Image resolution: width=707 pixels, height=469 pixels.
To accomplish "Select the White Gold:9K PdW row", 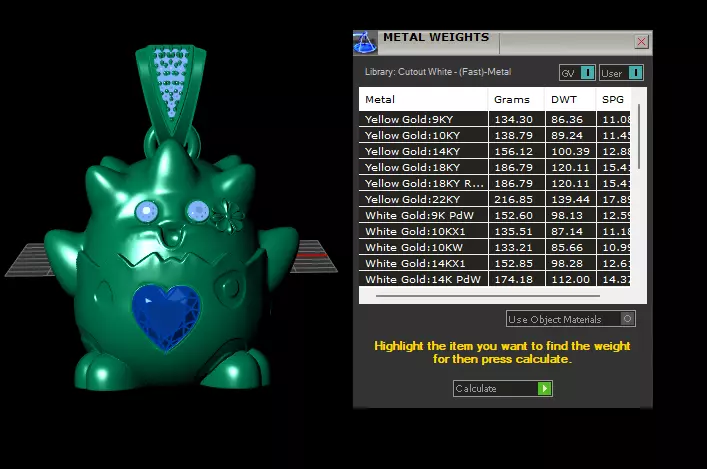I will click(494, 215).
